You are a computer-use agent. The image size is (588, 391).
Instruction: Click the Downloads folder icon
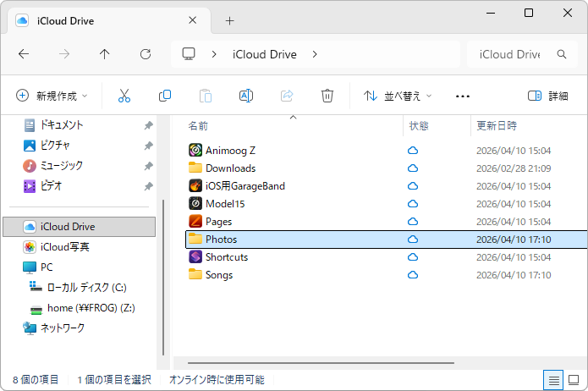pyautogui.click(x=195, y=168)
